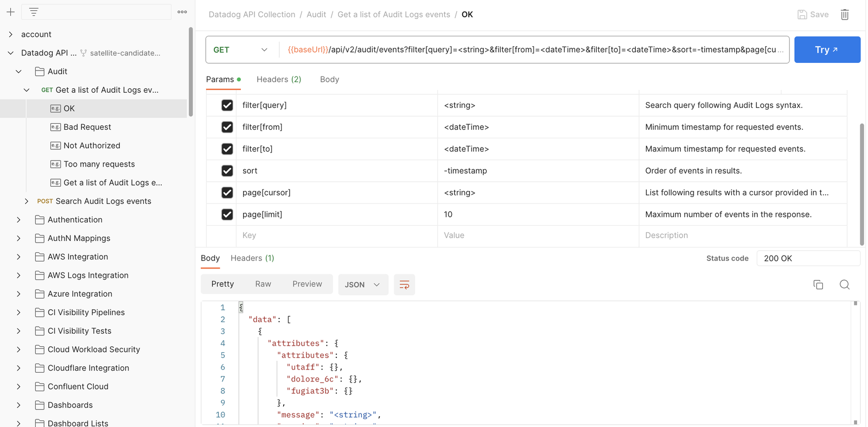This screenshot has height=427, width=868.
Task: Uncheck the filter[query] parameter checkbox
Action: pos(227,105)
